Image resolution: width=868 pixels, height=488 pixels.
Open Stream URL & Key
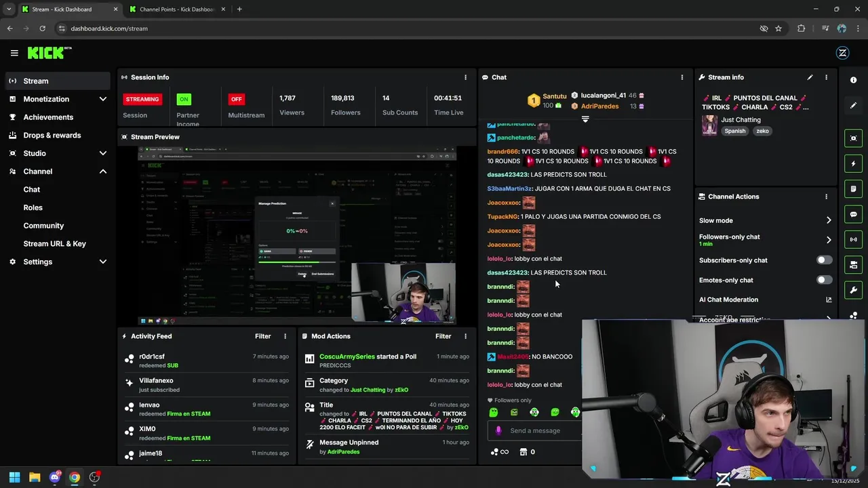pos(55,243)
